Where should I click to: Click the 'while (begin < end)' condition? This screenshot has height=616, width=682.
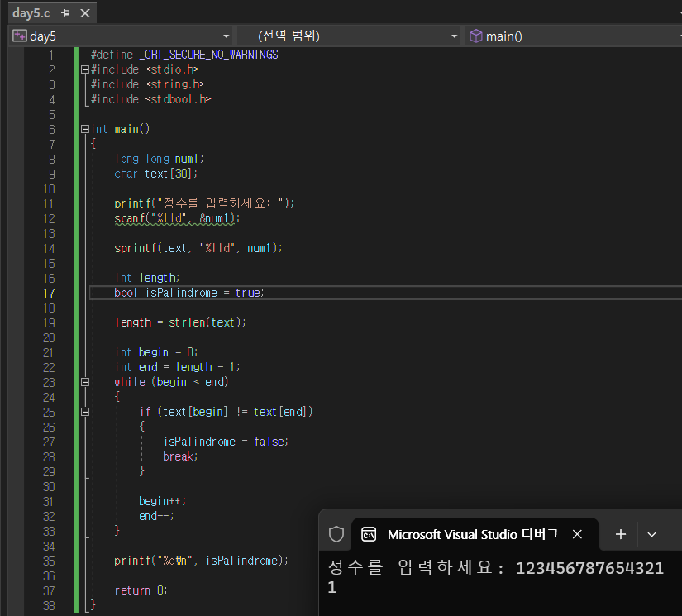coord(171,382)
